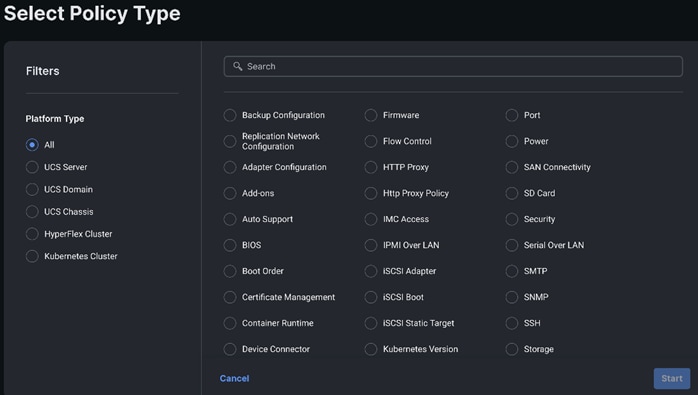Select the Storage policy
Screen dimensions: 698x395
[x=512, y=349]
